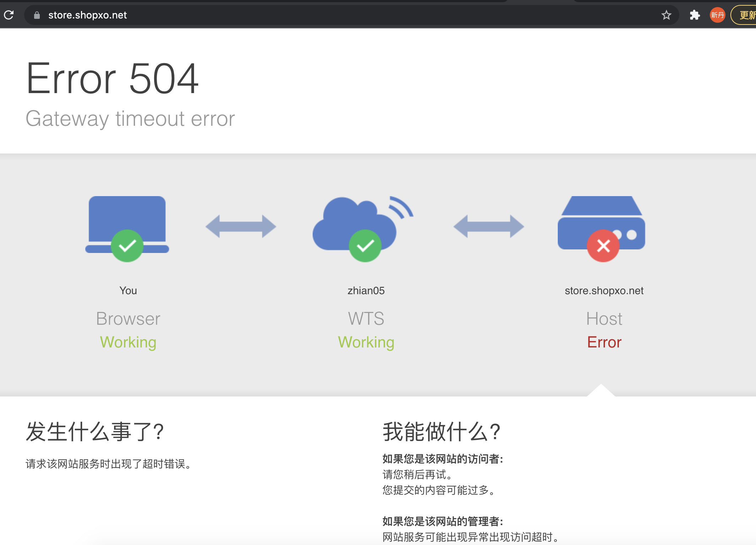The width and height of the screenshot is (756, 545).
Task: Click the 'You' label
Action: [128, 291]
